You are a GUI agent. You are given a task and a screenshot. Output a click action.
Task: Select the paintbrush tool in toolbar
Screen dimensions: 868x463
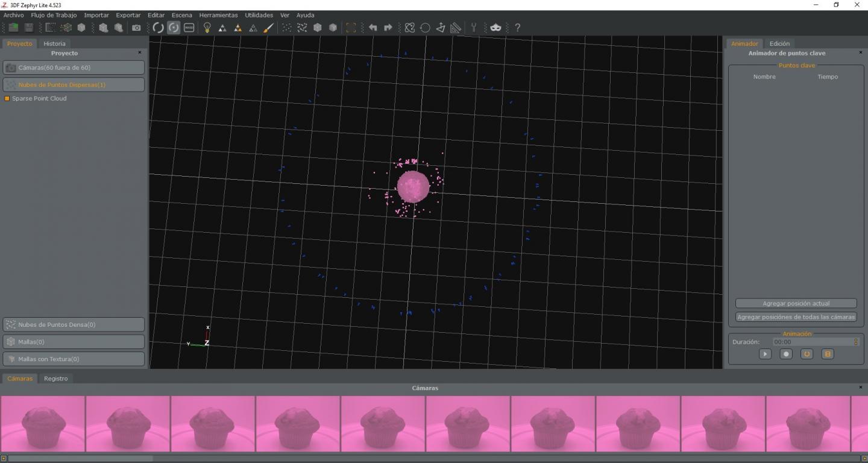point(269,28)
